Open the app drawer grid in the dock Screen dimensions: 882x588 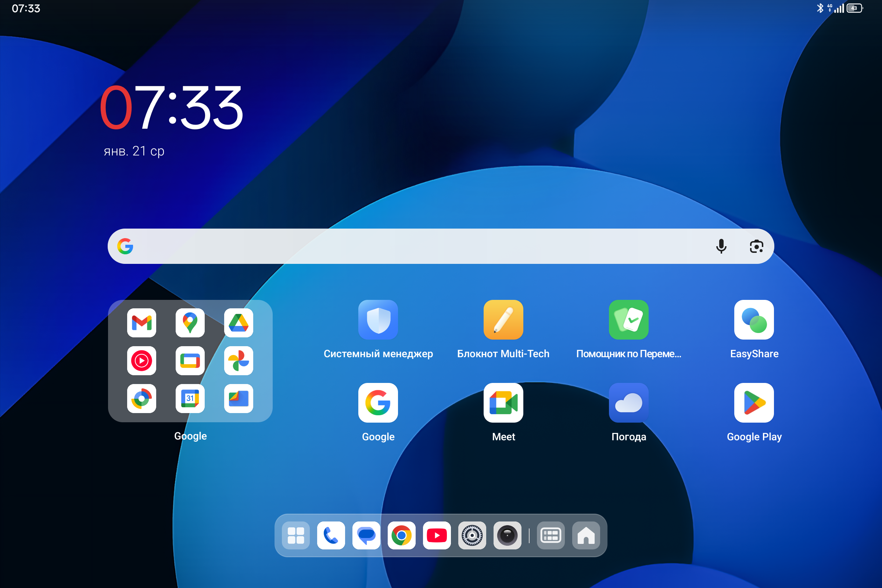point(296,535)
